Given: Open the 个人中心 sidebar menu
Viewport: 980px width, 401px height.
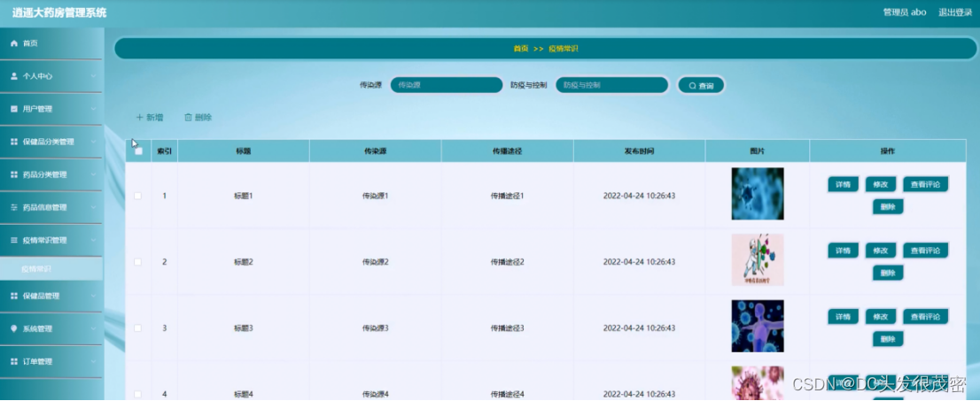Looking at the screenshot, I should pyautogui.click(x=51, y=76).
